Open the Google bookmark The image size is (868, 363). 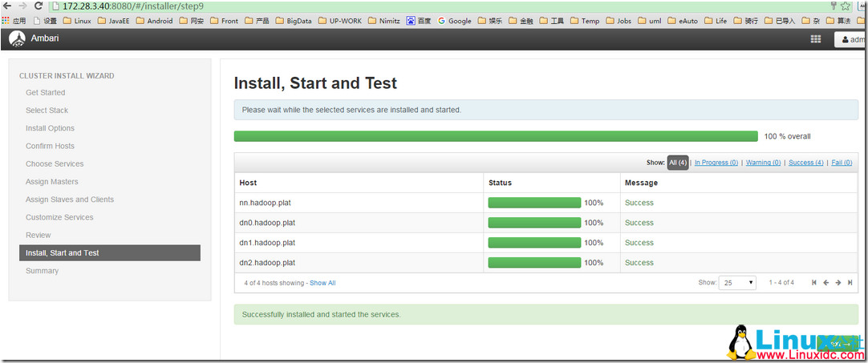455,21
